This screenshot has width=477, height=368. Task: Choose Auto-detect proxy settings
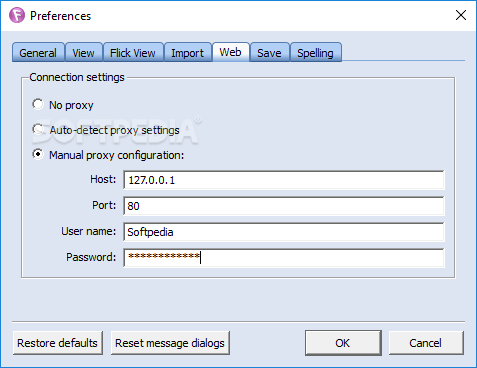38,130
